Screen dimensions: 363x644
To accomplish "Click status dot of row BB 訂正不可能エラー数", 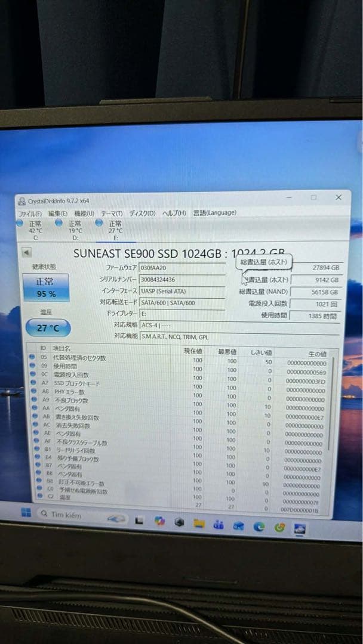I will [x=39, y=481].
